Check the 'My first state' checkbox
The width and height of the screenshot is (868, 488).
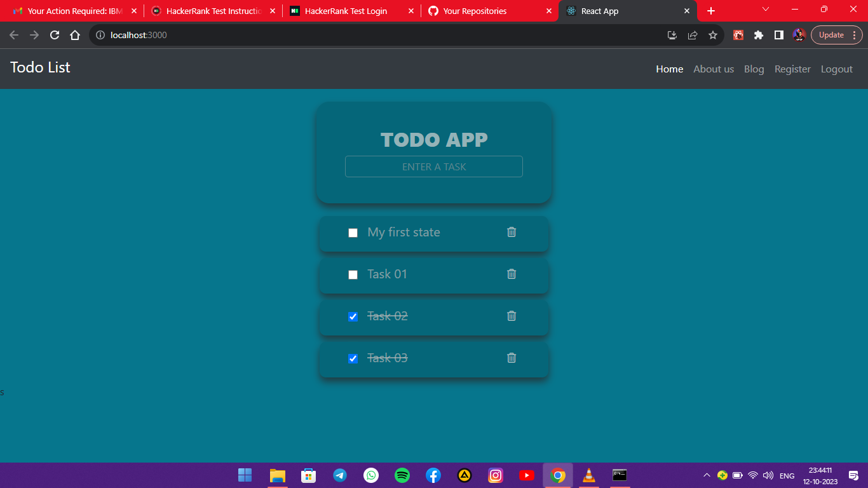[x=353, y=233]
